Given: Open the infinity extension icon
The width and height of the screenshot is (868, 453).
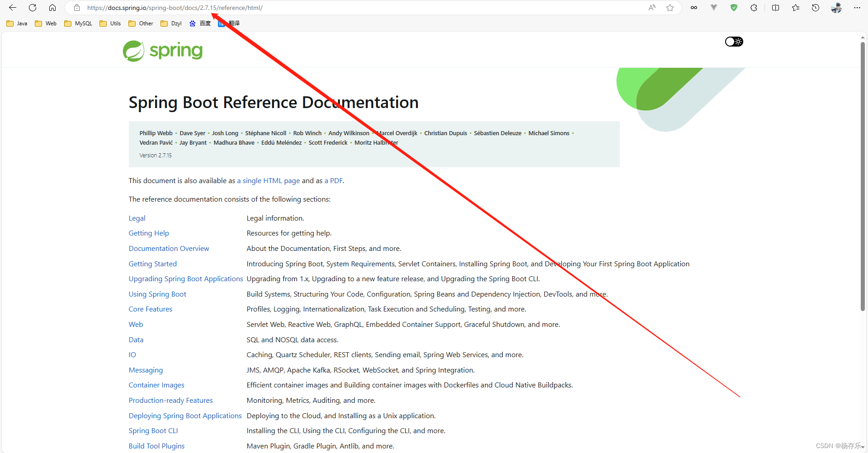Looking at the screenshot, I should point(694,8).
